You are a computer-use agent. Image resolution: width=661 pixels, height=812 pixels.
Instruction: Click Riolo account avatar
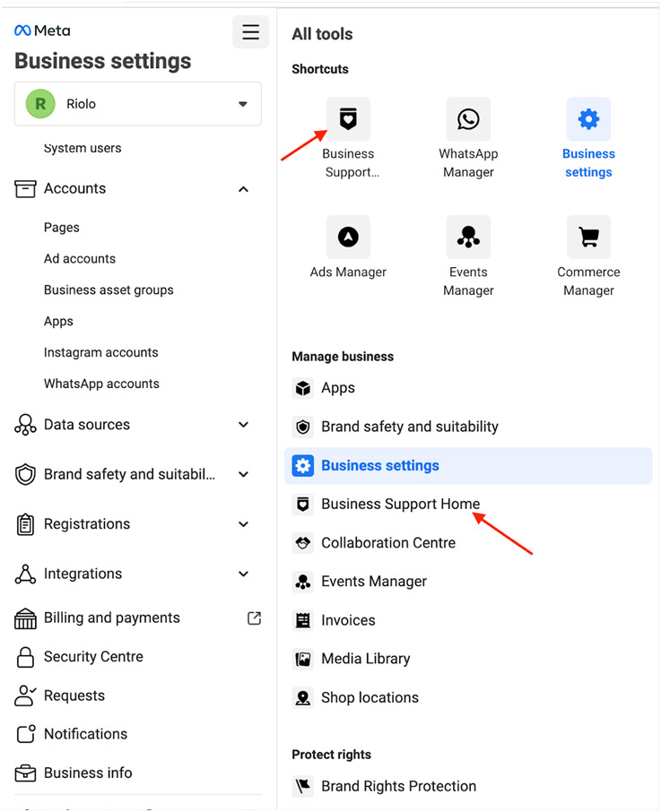point(40,104)
